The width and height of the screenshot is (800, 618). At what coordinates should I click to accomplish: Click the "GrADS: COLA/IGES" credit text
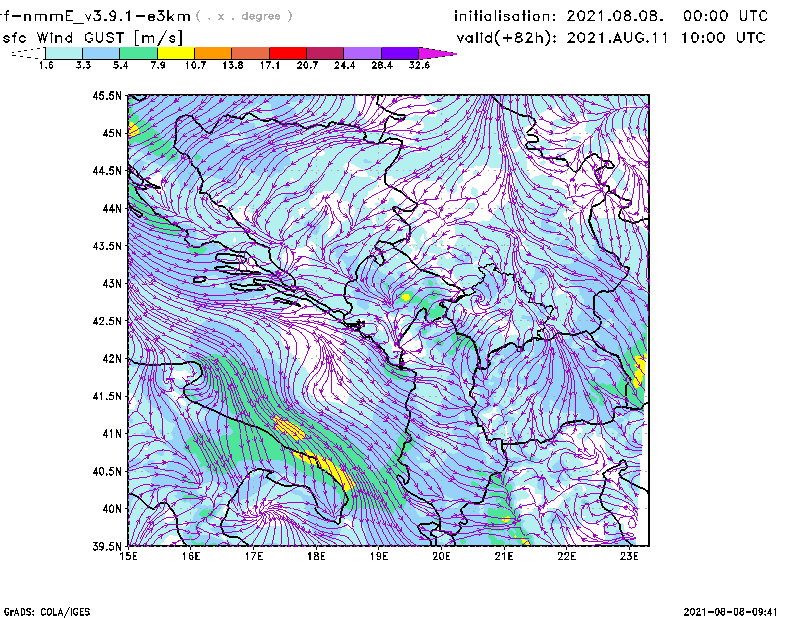[46, 612]
